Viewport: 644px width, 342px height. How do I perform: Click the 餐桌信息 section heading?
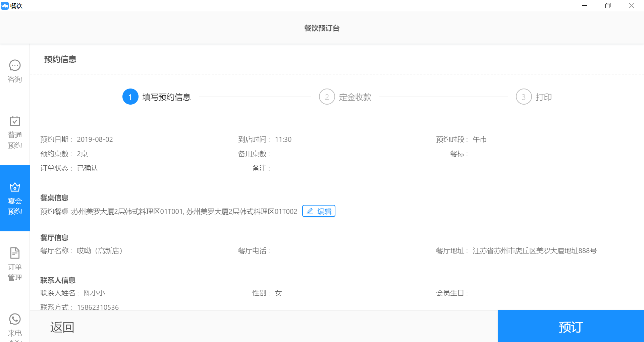[54, 198]
